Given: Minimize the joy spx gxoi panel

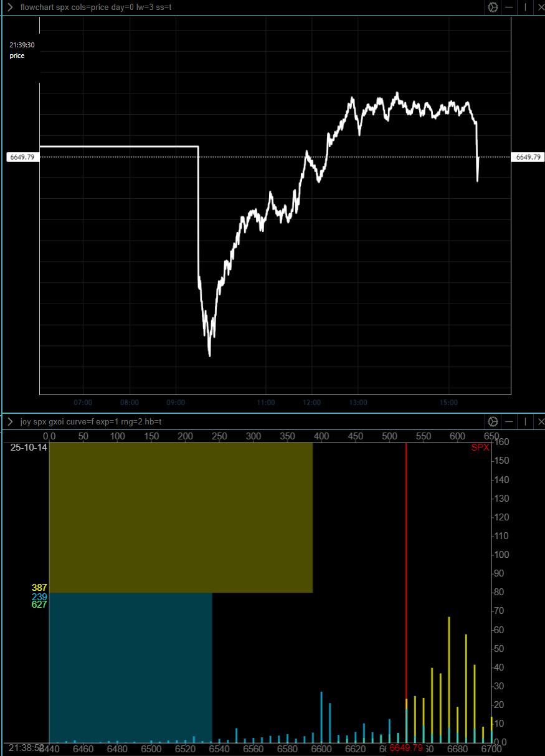Looking at the screenshot, I should tap(509, 421).
